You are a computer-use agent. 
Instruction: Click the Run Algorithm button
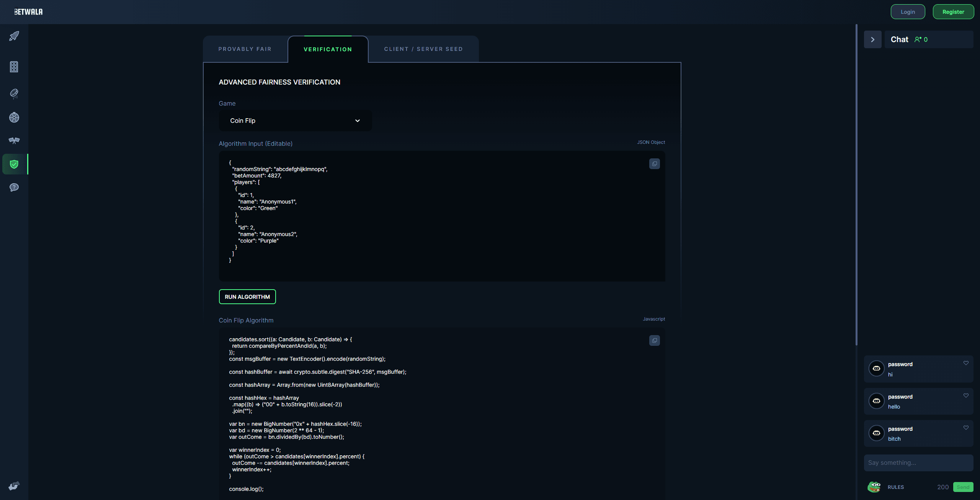[247, 297]
